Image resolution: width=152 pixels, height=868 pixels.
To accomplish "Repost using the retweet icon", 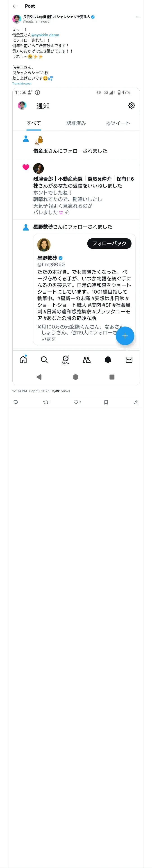I will point(47,402).
